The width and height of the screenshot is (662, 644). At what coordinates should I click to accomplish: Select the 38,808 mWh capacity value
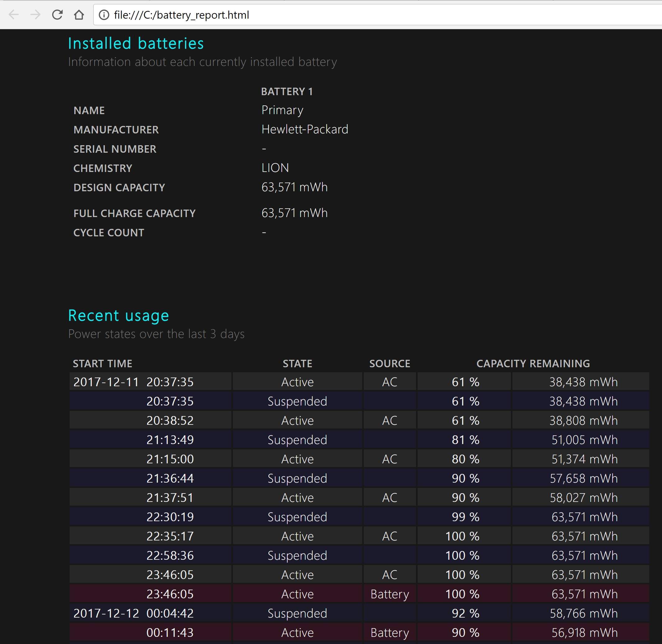pyautogui.click(x=584, y=420)
